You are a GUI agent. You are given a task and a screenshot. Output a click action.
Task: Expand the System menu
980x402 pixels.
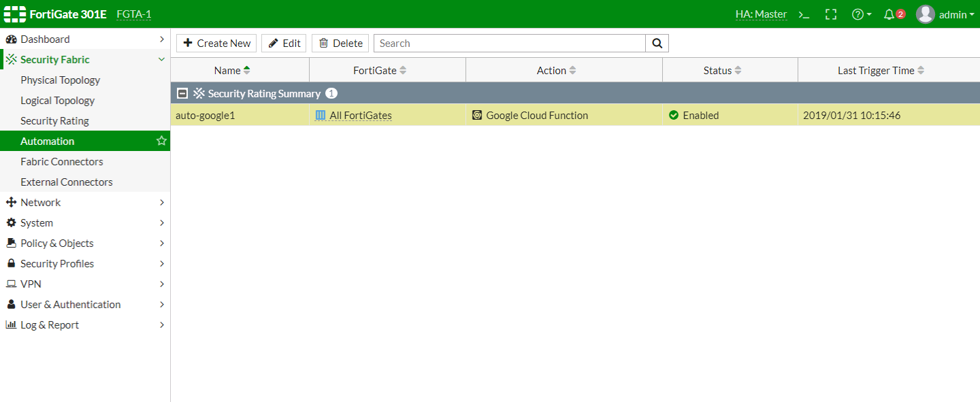[85, 222]
